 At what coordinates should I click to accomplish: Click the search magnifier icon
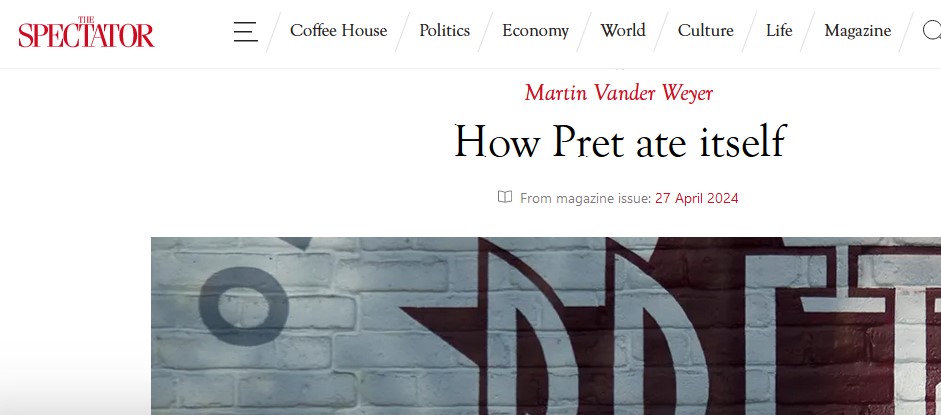(x=931, y=31)
